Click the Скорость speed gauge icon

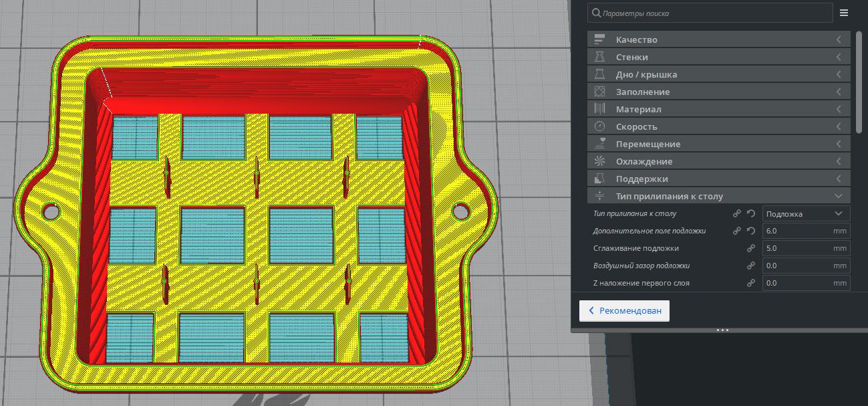[599, 126]
